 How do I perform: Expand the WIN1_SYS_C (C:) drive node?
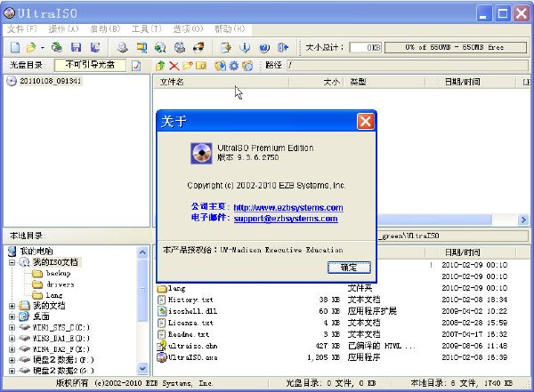(12, 328)
